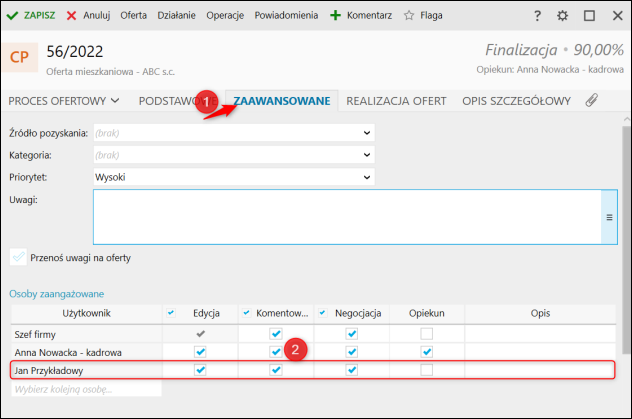Image resolution: width=632 pixels, height=419 pixels.
Task: Click the Opiekun column header
Action: click(x=426, y=313)
